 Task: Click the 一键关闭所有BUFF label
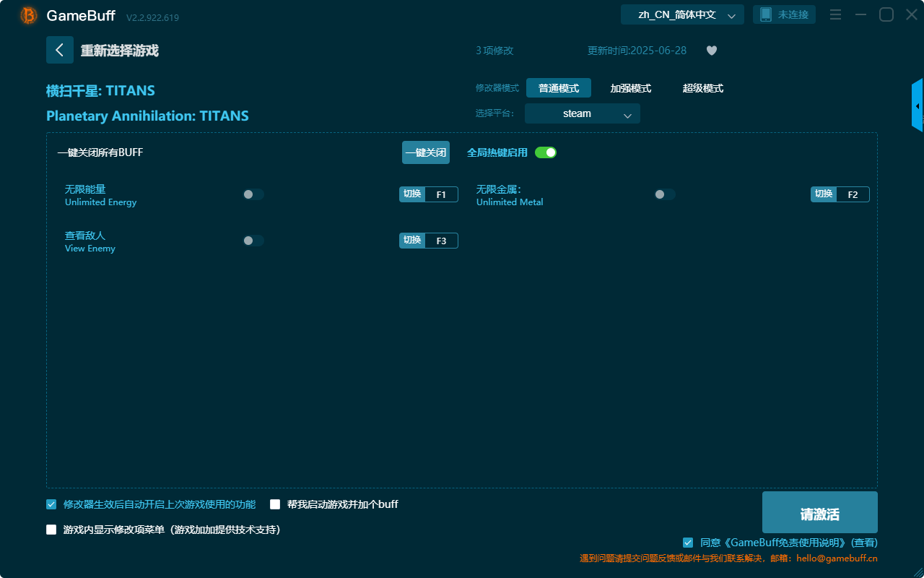(100, 152)
